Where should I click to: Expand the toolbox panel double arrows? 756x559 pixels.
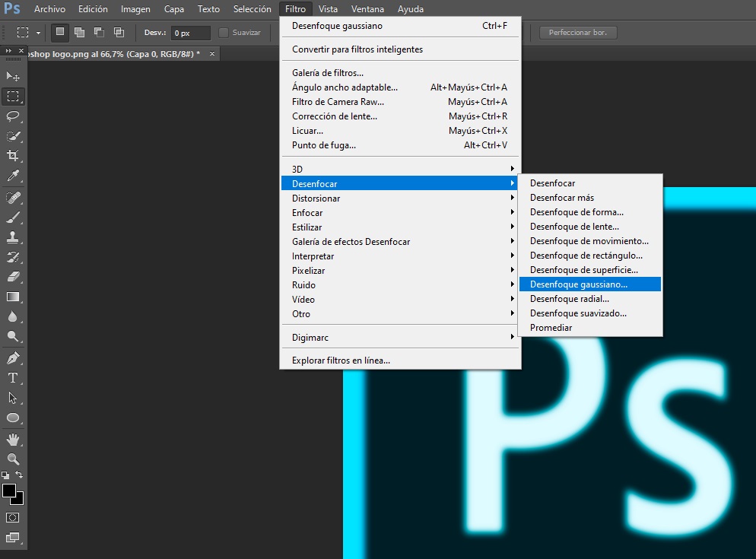[x=8, y=51]
